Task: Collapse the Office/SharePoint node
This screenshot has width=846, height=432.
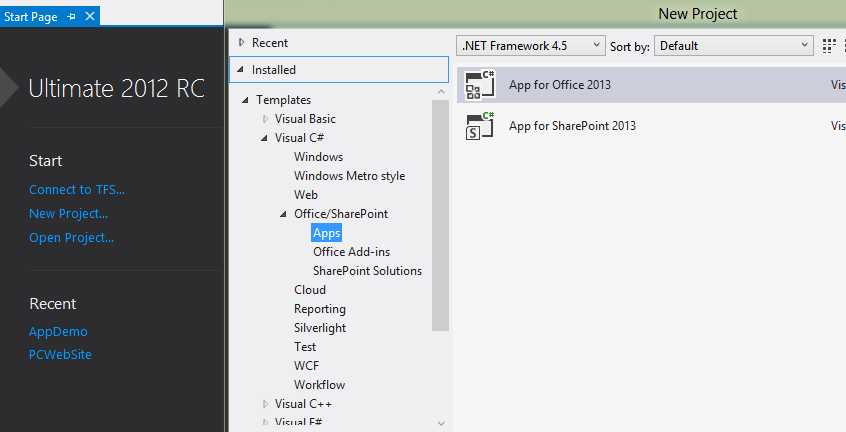Action: [283, 214]
